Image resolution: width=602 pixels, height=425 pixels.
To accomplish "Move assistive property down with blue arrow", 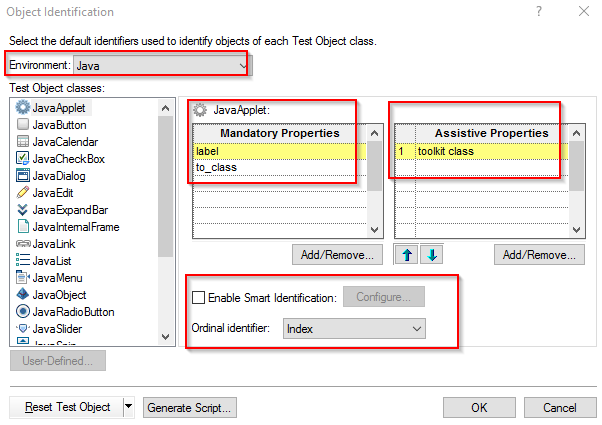I will (x=432, y=255).
